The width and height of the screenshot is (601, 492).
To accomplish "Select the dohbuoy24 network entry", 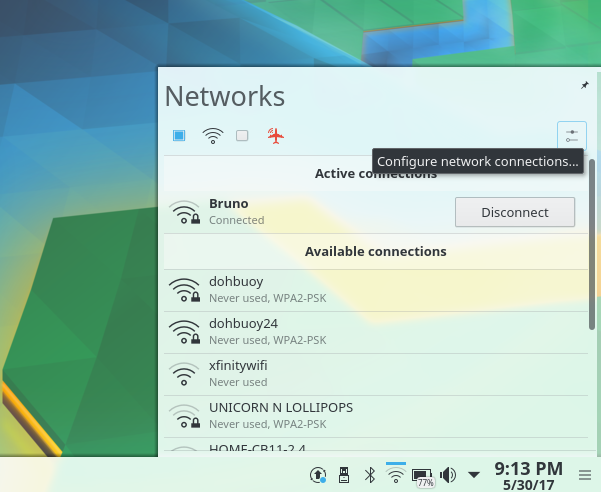I will [x=370, y=331].
